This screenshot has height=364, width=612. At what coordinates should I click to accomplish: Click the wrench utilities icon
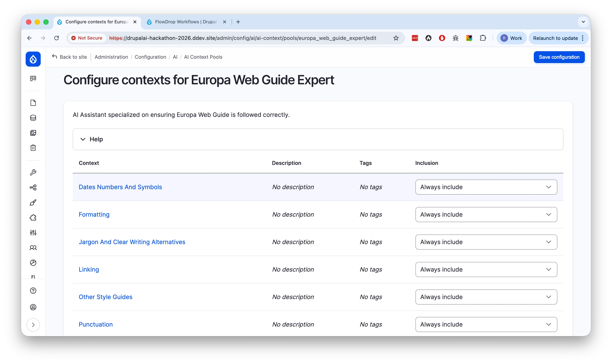tap(33, 172)
